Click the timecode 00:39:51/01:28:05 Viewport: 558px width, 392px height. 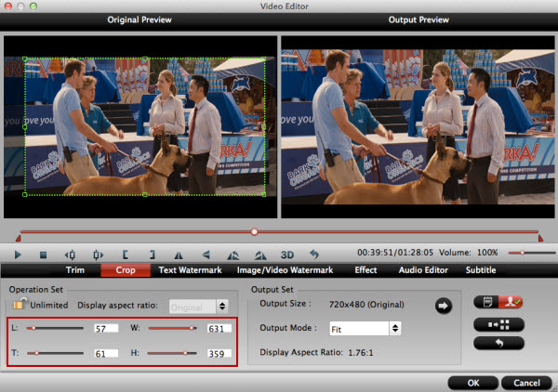tap(395, 253)
